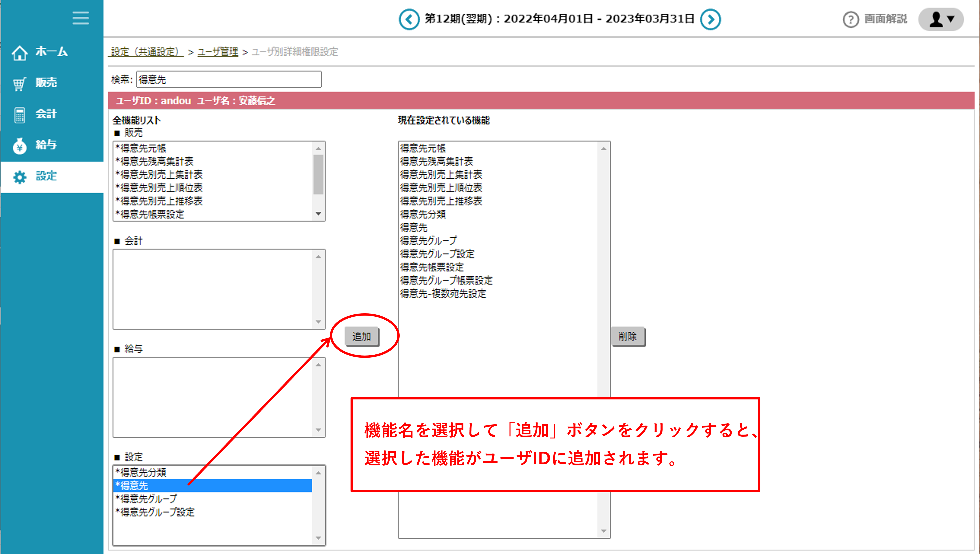Click current functions list scroll down arrow
The image size is (980, 554).
[604, 531]
